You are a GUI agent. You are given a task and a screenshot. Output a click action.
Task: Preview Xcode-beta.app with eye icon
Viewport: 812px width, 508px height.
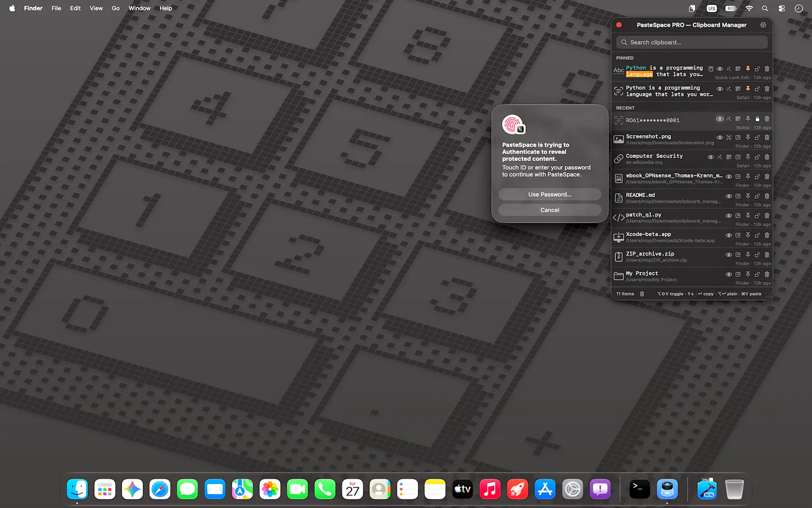click(729, 235)
